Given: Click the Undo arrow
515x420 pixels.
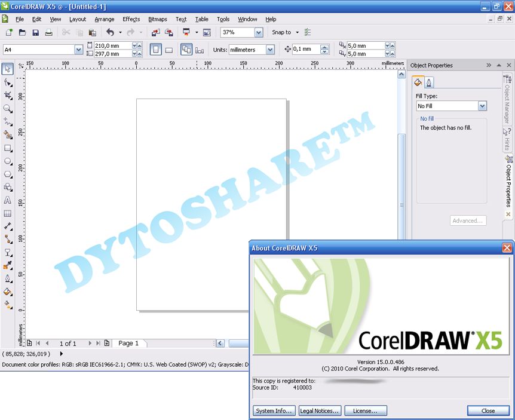Looking at the screenshot, I should (x=111, y=32).
